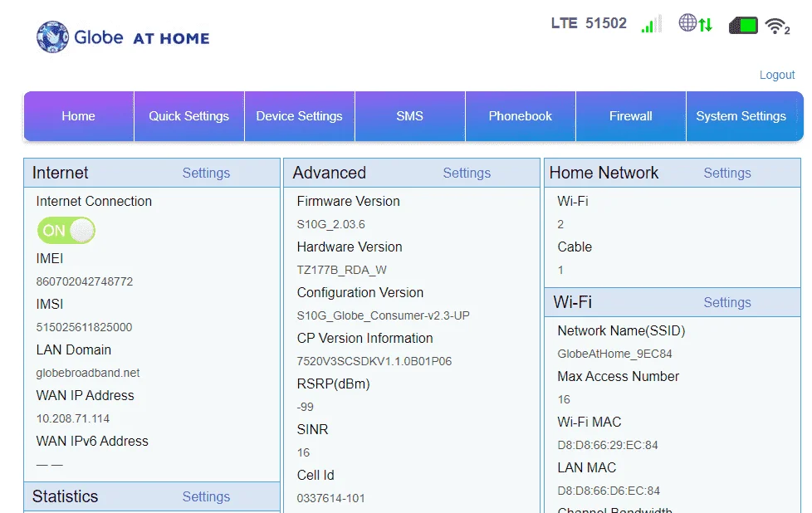Click Wi-Fi MAC D8:D8:66:29:EC:84

pos(608,445)
